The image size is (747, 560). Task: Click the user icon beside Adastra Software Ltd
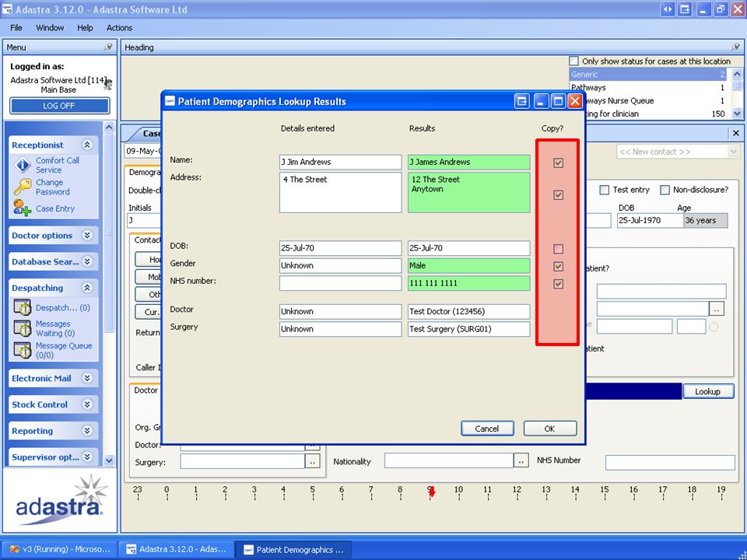tap(109, 84)
